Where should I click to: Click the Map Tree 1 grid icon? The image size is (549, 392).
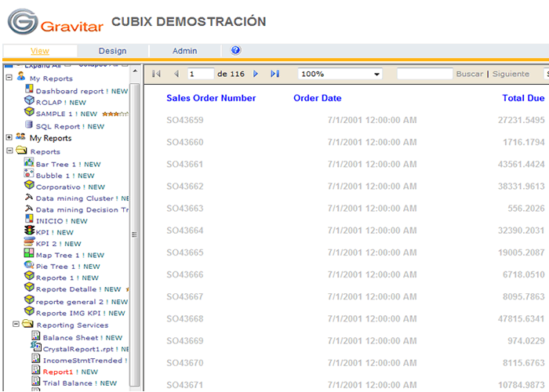29,252
